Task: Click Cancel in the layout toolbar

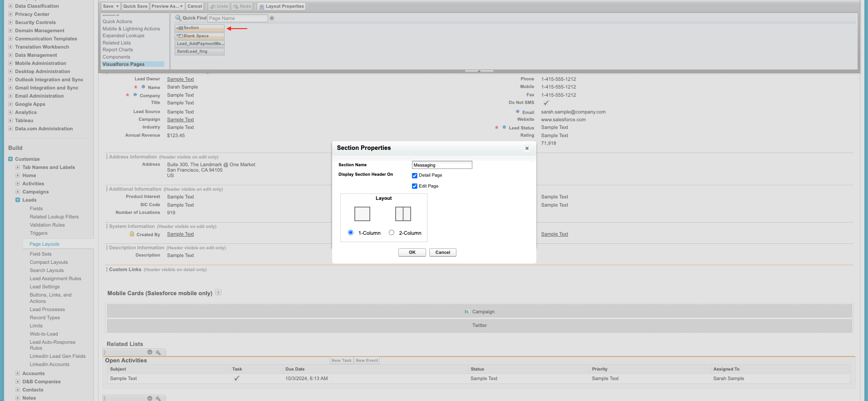Action: (195, 6)
